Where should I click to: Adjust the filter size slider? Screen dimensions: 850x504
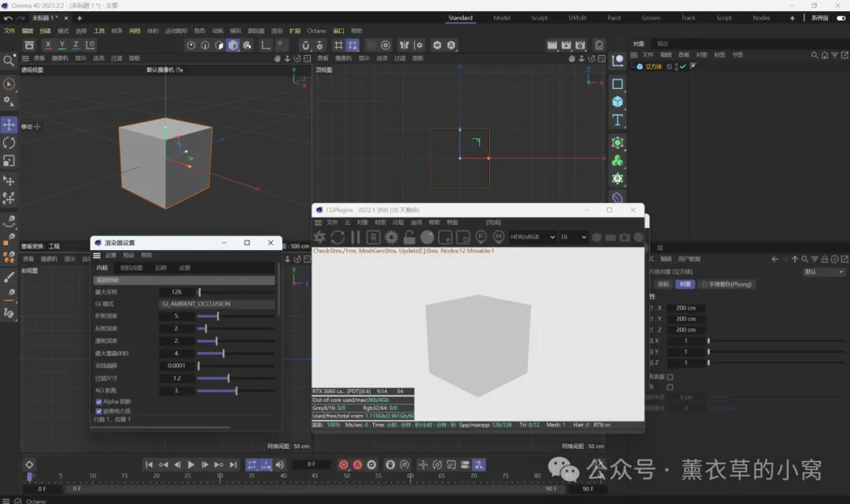click(x=236, y=378)
